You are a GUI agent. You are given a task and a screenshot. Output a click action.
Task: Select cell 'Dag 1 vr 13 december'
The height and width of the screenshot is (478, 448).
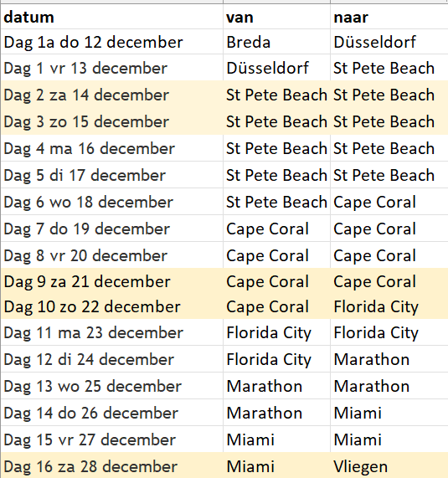click(x=111, y=68)
